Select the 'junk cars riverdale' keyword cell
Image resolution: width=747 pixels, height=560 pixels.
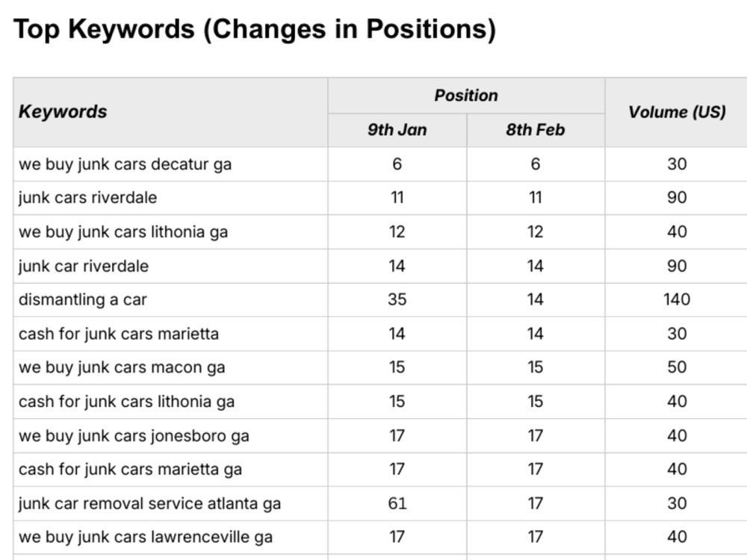(170, 198)
